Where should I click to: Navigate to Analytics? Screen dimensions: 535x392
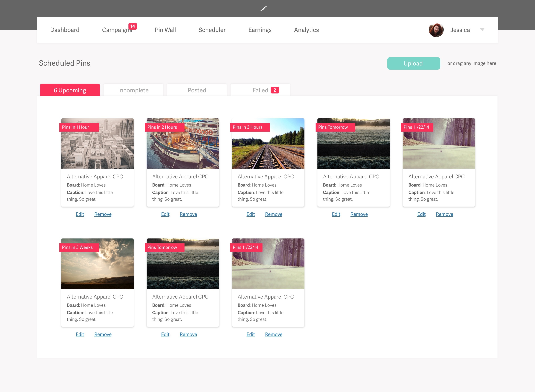[306, 30]
